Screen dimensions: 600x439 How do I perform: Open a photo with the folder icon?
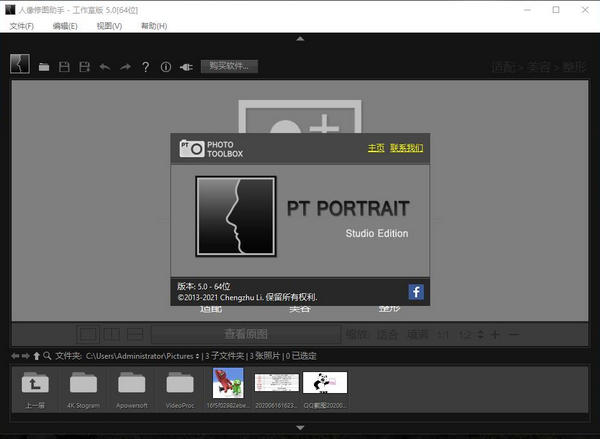tap(44, 67)
